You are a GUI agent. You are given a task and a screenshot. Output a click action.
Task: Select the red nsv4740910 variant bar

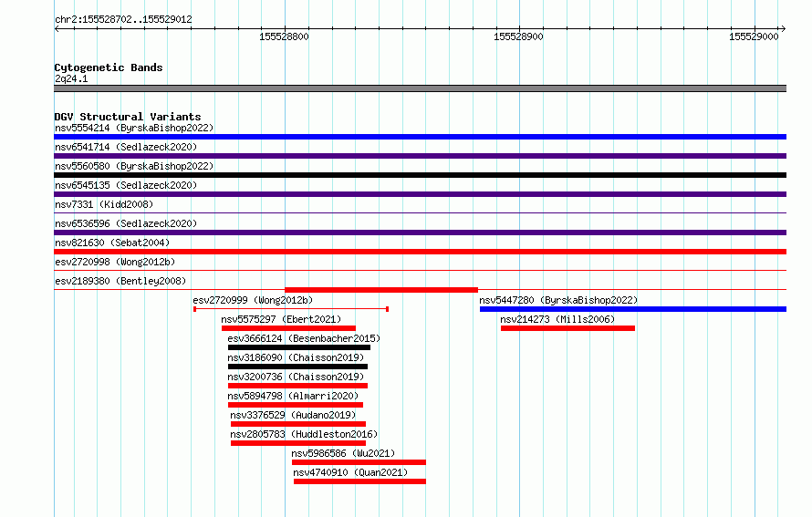359,481
